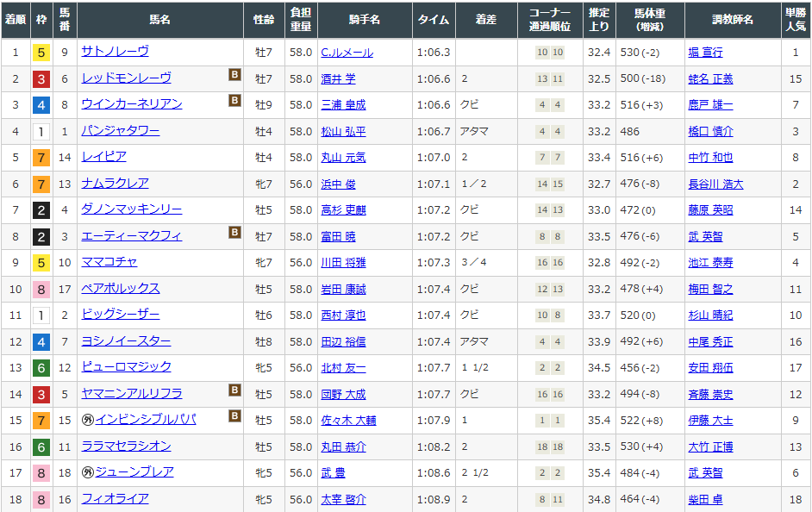
Task: Click the 外 mark before ジューンブレア
Action: [87, 472]
